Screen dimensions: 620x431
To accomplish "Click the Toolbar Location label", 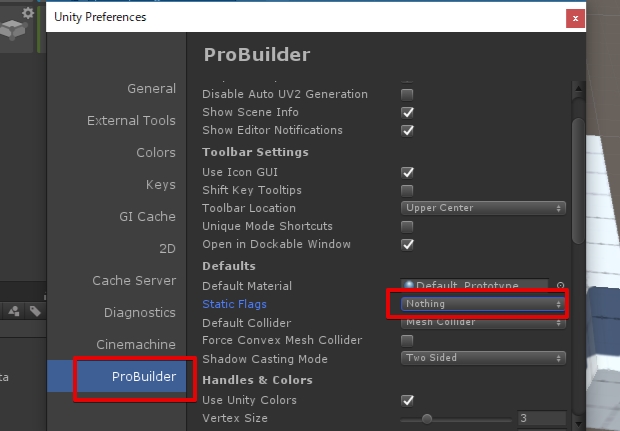I will (x=249, y=208).
